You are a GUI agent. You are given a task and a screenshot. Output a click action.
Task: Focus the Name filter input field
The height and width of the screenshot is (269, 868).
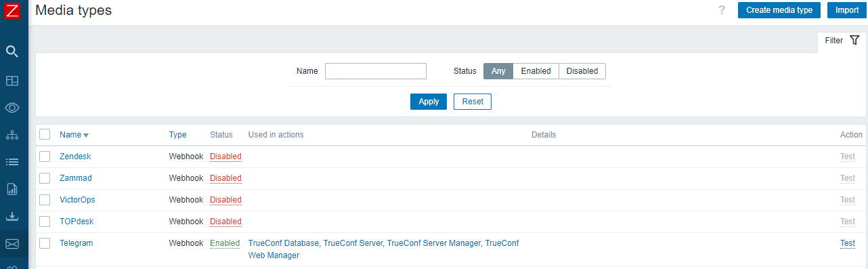tap(376, 71)
